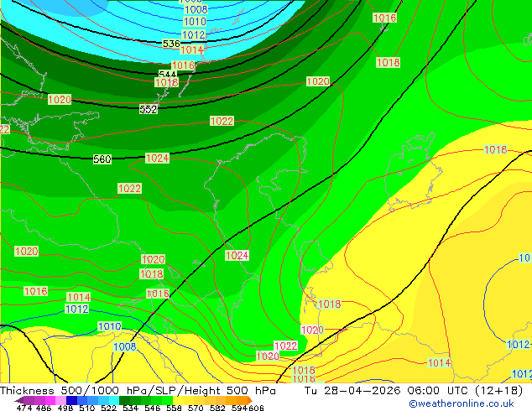532x411 pixels.
Task: Select the dark blue swatch above 498
Action: coord(71,400)
